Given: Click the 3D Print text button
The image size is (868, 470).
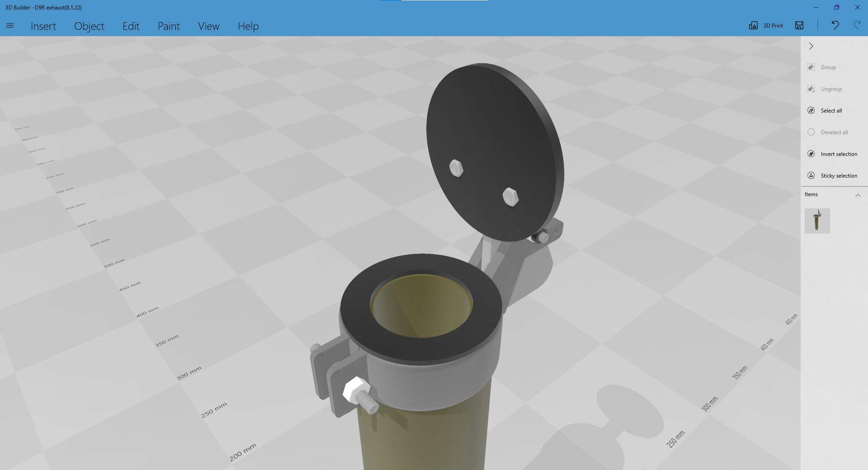Looking at the screenshot, I should coord(773,26).
